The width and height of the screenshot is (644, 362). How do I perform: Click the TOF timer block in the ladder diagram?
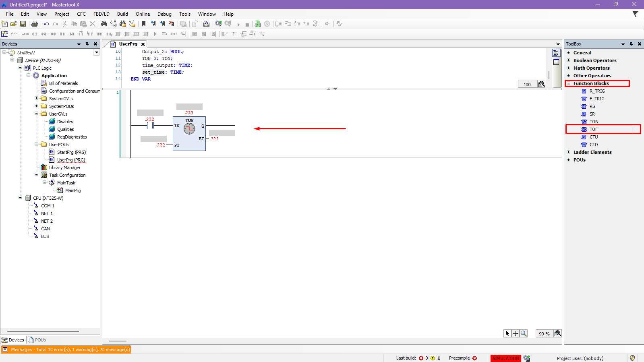(x=189, y=133)
